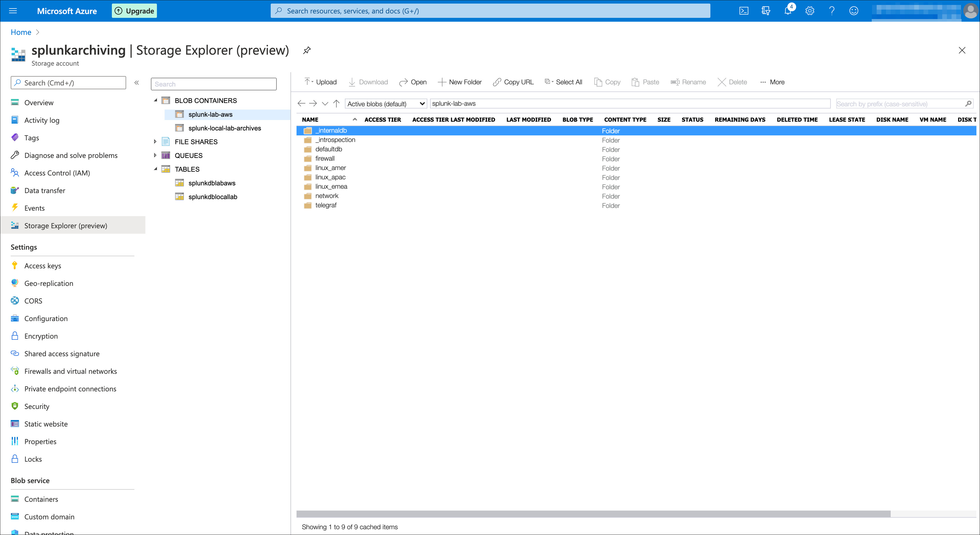Click the Paste toolbar button

pyautogui.click(x=645, y=82)
